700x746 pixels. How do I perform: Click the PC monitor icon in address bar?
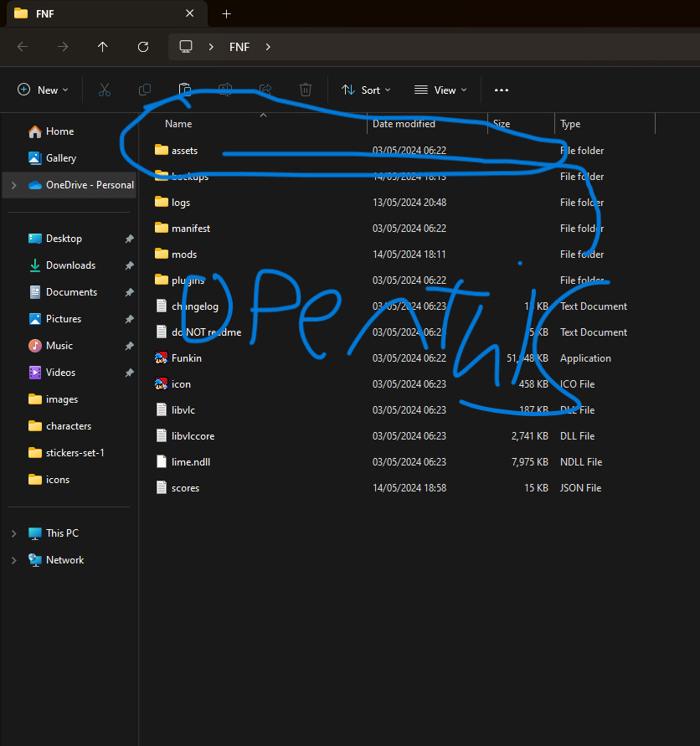(x=186, y=47)
